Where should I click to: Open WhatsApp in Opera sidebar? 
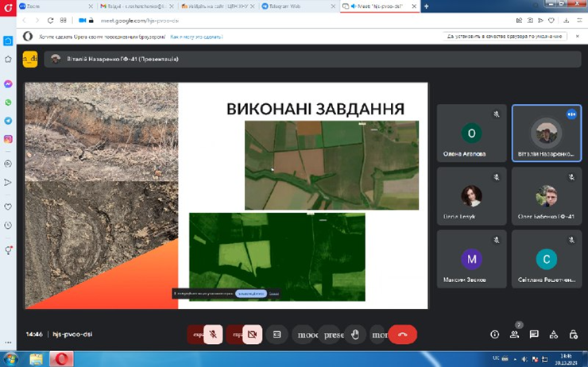pos(8,102)
